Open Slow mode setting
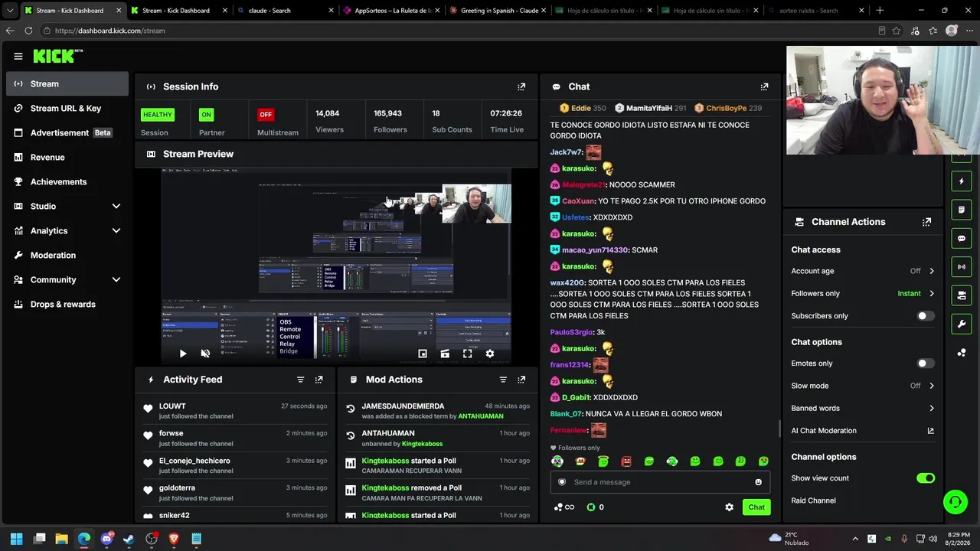Screen dimensions: 980x551 863,386
